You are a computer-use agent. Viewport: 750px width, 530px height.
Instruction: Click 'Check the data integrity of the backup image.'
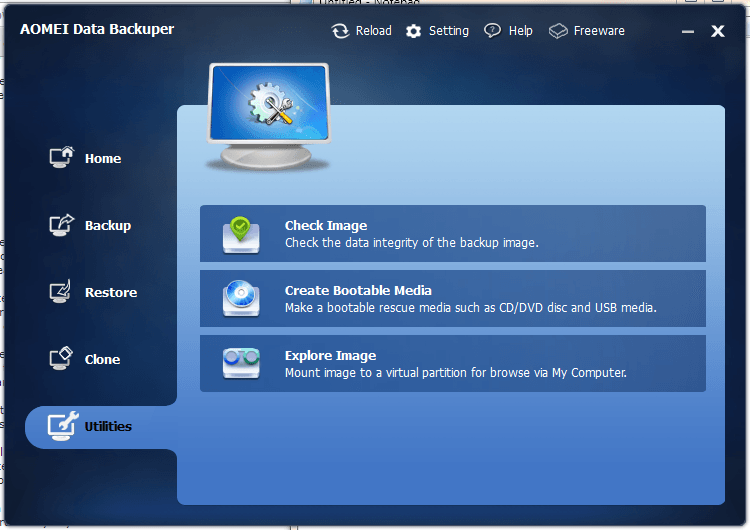click(412, 243)
